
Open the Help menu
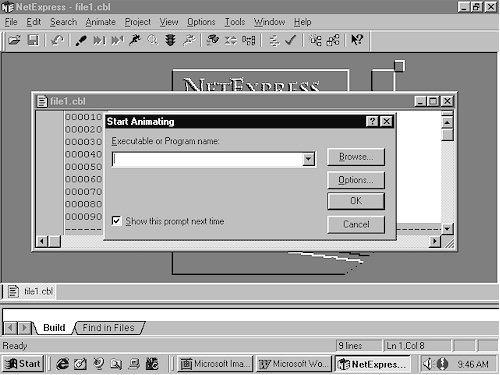coord(303,22)
